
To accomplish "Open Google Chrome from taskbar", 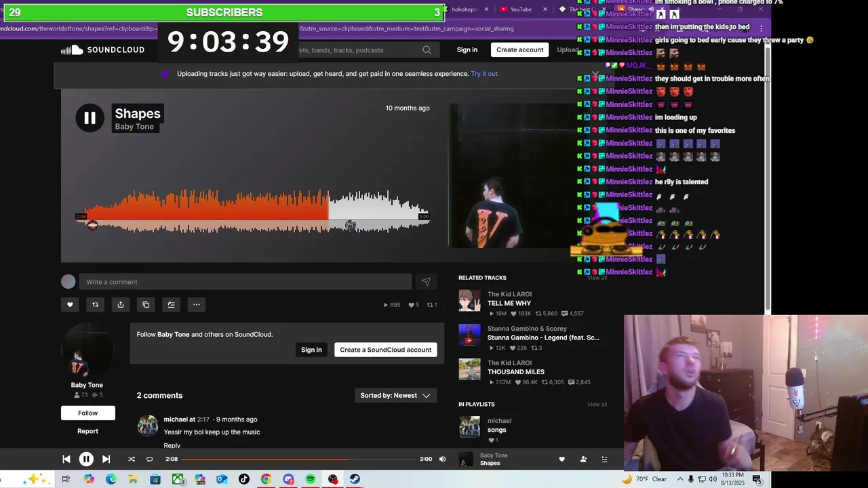I will click(x=266, y=479).
